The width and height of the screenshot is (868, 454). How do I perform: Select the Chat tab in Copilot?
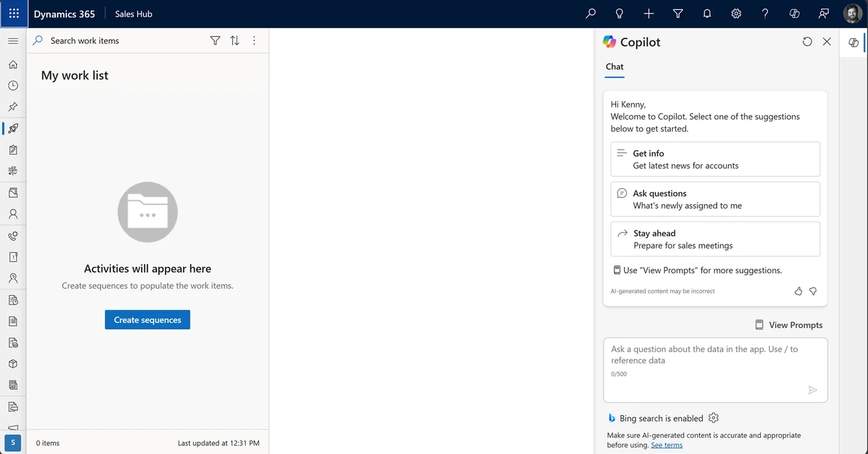point(614,67)
